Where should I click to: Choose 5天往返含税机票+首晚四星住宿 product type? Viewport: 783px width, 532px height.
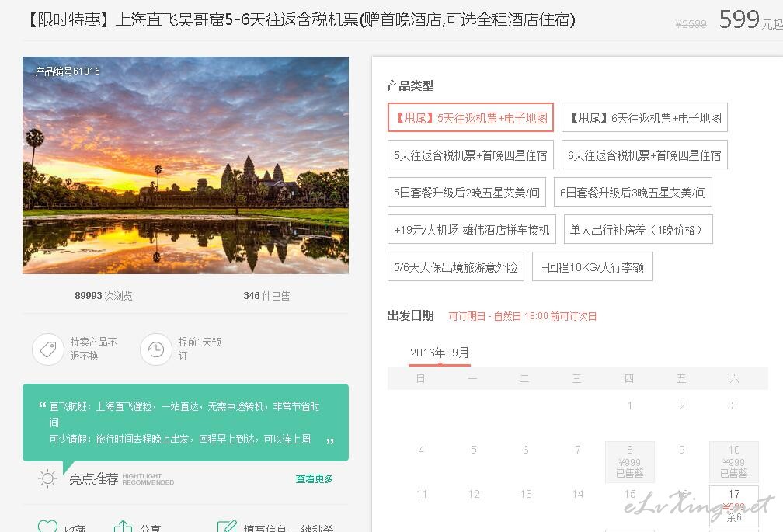click(471, 155)
